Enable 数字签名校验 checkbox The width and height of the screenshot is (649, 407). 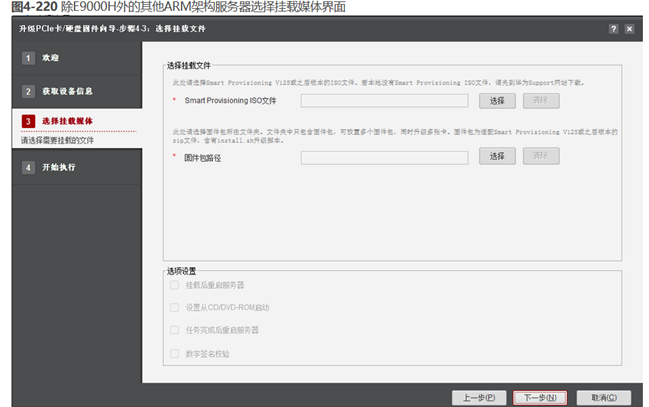tap(175, 353)
